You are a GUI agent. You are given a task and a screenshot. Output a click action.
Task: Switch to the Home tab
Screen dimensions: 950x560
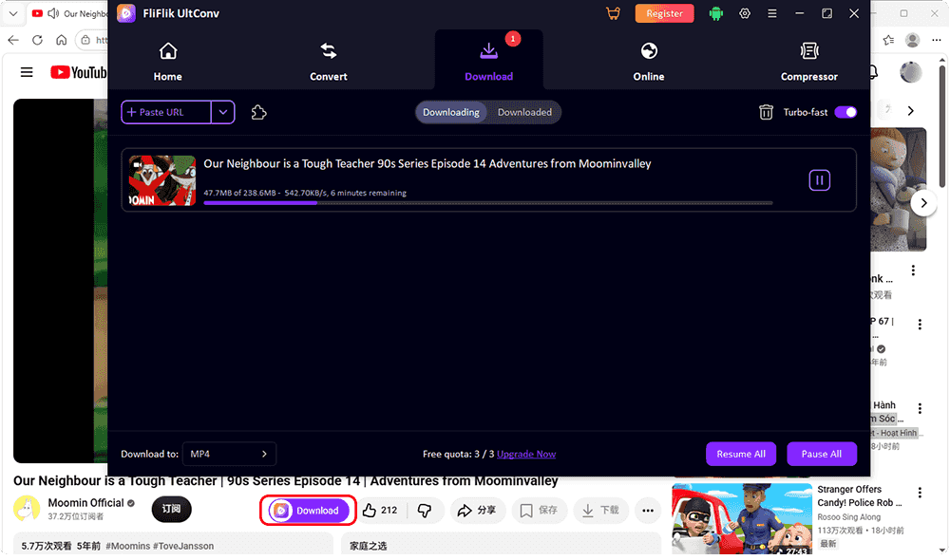point(168,61)
